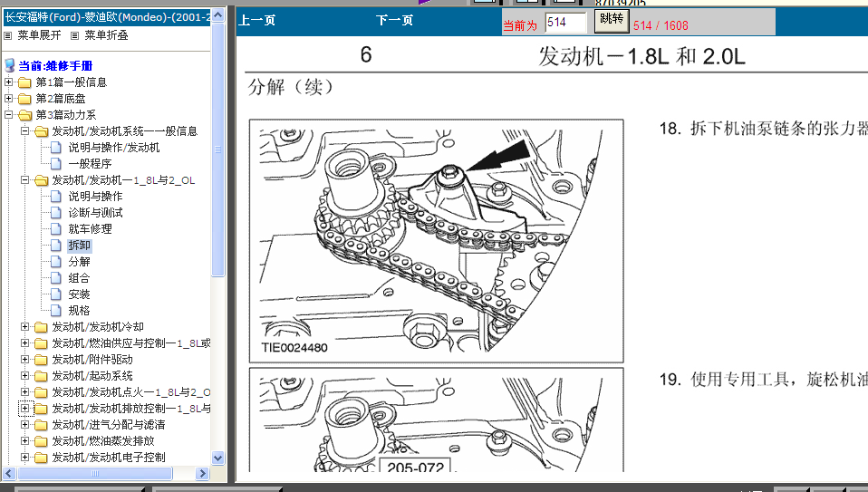The image size is (868, 492).
Task: Click tree panel horizontal scroll left arrow
Action: 9,473
